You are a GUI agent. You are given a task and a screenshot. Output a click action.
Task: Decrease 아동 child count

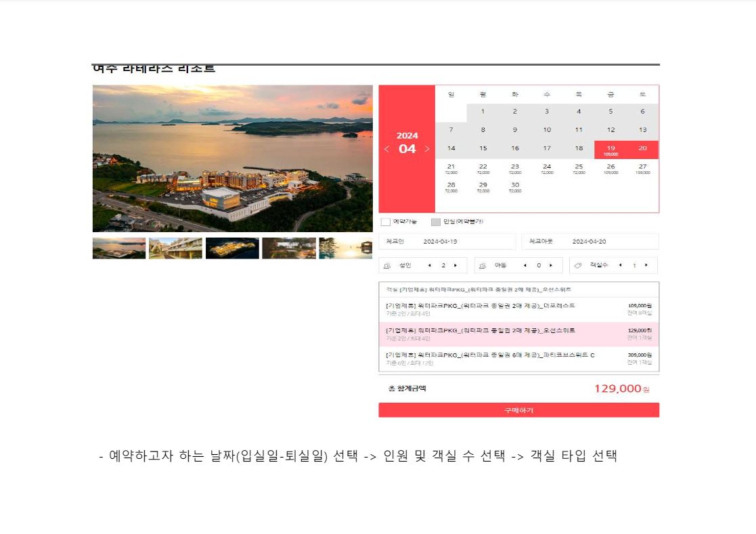[525, 265]
